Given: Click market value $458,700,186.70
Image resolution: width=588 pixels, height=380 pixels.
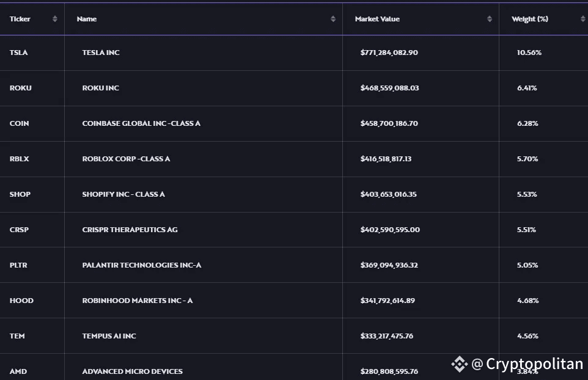Looking at the screenshot, I should tap(389, 123).
